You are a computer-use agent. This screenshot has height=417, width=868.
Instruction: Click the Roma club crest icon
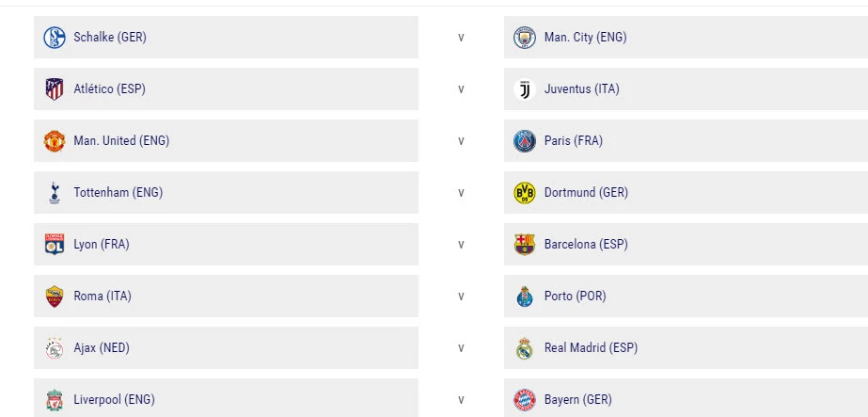pos(55,297)
